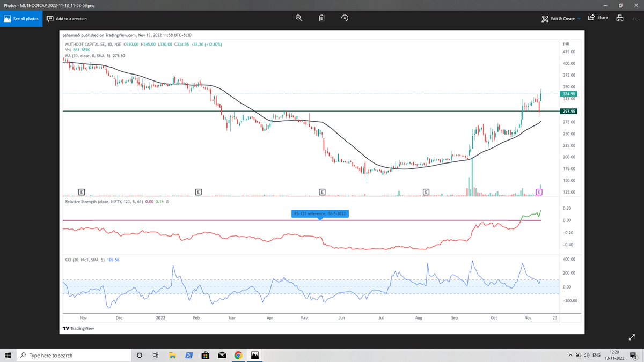Delete this image with the trash icon

click(x=321, y=18)
